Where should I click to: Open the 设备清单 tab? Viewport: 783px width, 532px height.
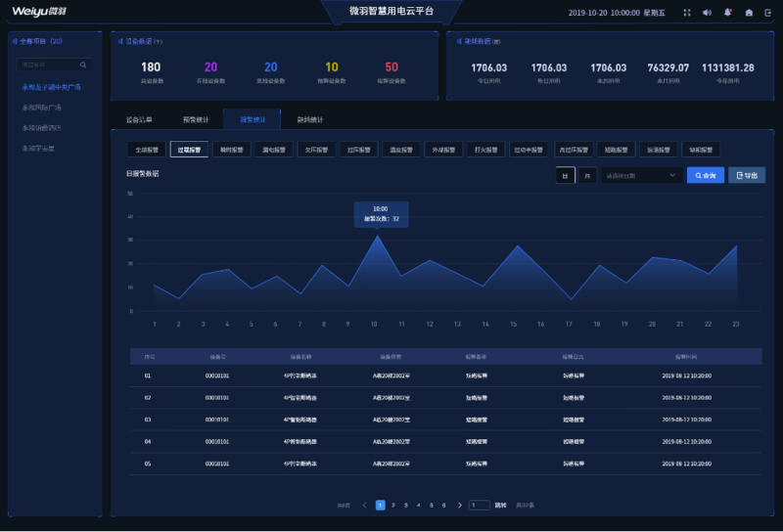pos(139,119)
